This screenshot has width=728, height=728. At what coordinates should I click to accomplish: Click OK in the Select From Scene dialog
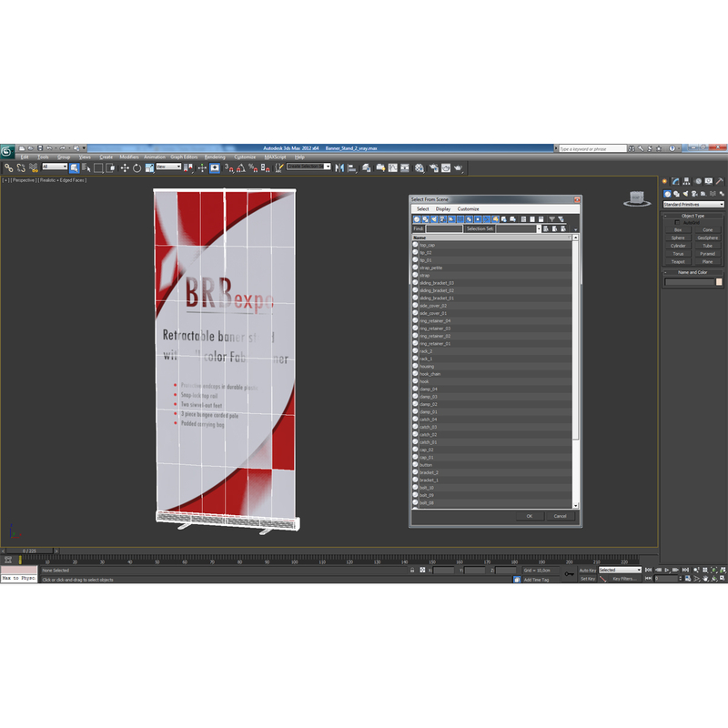(530, 516)
